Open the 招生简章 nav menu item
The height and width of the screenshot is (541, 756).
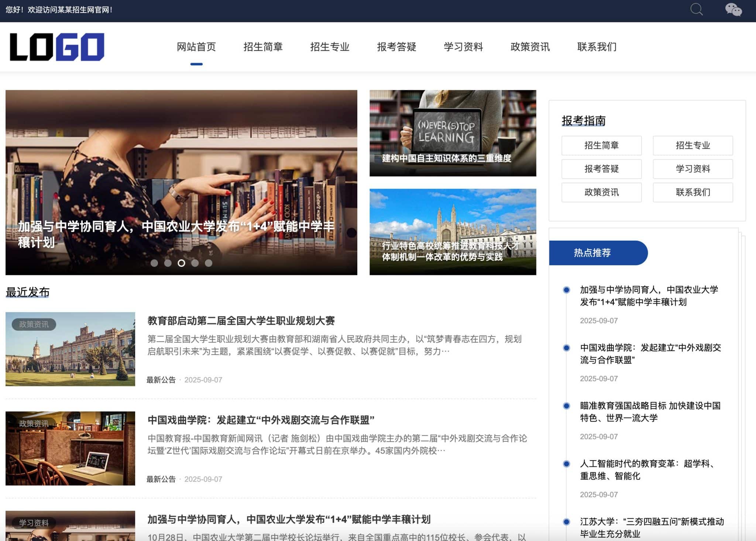coord(263,47)
